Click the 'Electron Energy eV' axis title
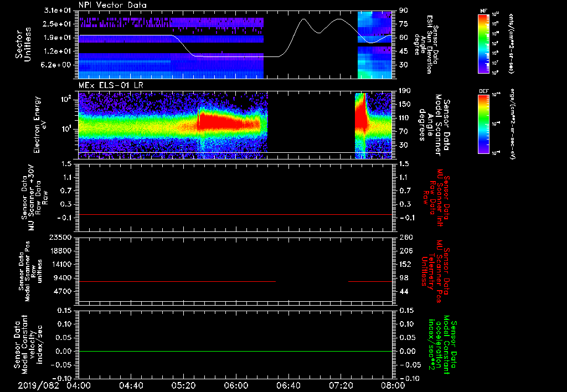567x392 pixels. tap(40, 125)
